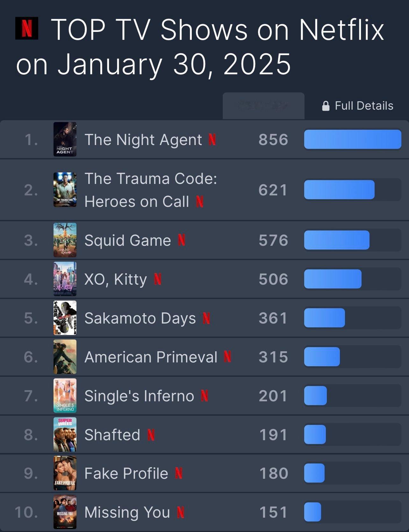Click the lock icon beside Full Details
Screen dimensions: 409x532
click(x=326, y=106)
